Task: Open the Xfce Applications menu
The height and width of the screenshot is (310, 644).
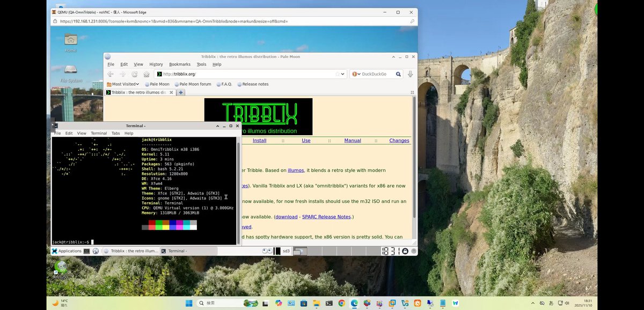Action: point(67,251)
